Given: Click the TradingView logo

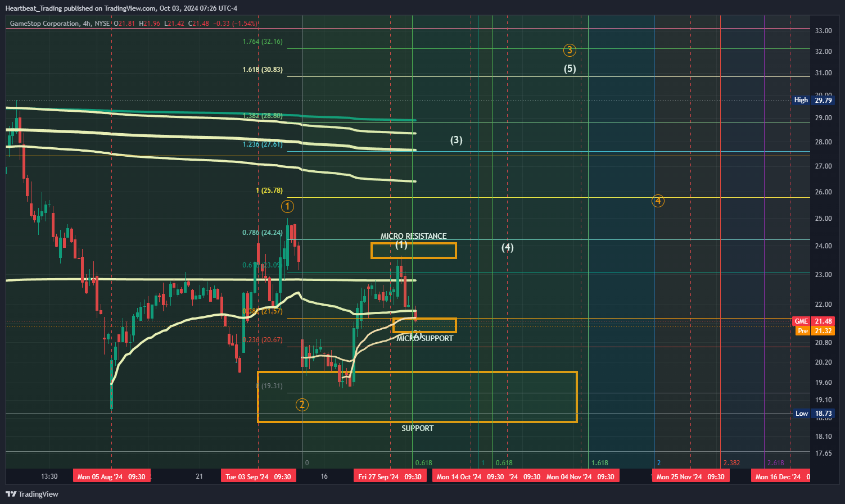Looking at the screenshot, I should pos(32,494).
